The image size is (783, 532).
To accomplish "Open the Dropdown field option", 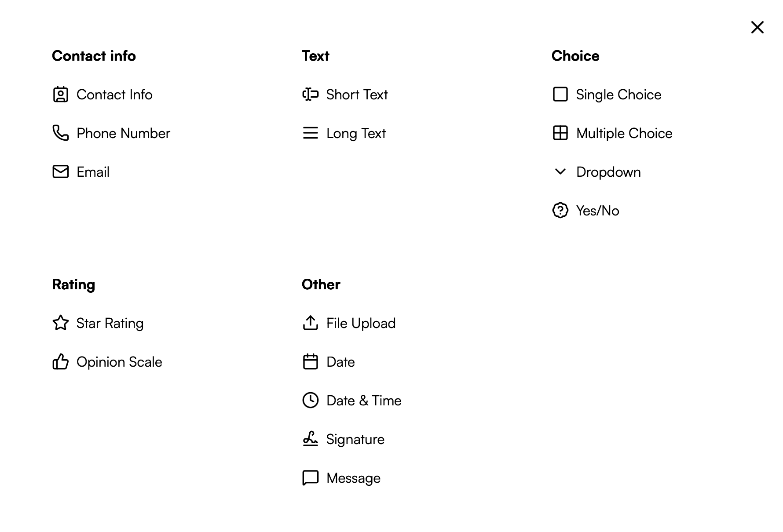I will tap(608, 171).
